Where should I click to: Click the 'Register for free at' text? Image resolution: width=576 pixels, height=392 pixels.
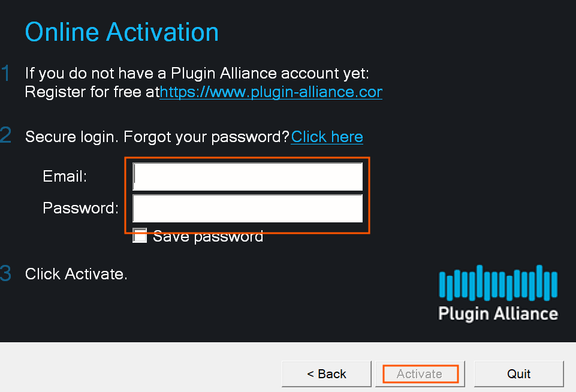tap(92, 92)
